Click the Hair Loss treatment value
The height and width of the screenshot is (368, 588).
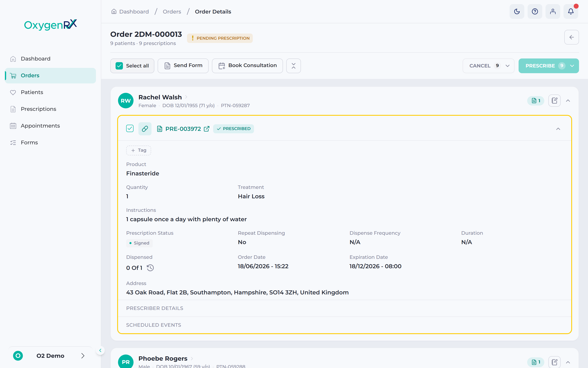point(251,196)
